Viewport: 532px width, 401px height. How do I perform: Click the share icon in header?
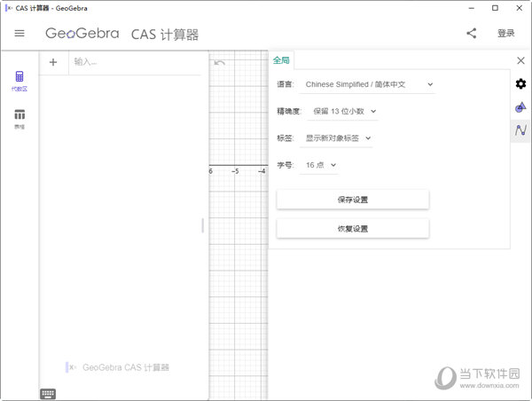click(472, 34)
